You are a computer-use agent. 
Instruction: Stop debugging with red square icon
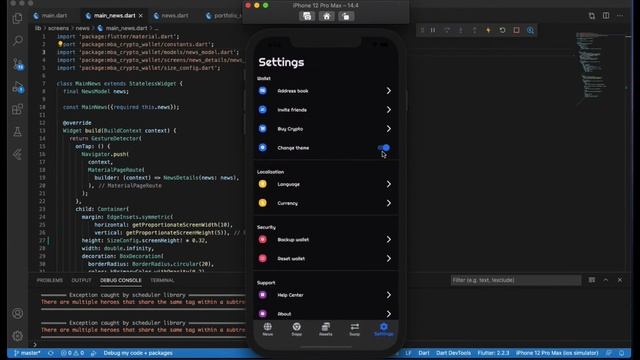click(x=516, y=30)
